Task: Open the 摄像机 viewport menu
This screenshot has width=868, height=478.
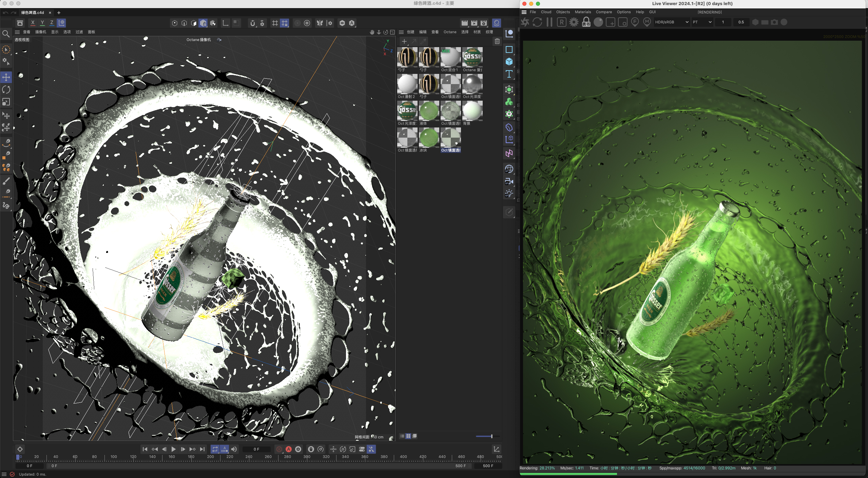Action: coord(41,32)
